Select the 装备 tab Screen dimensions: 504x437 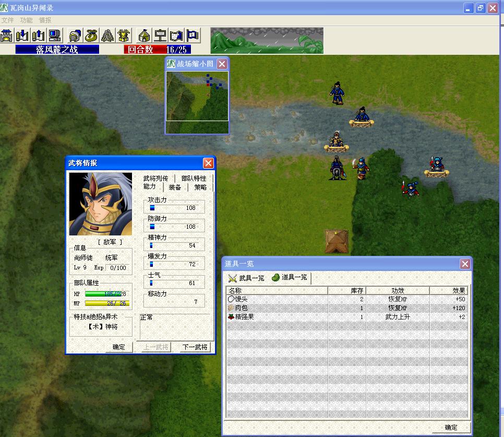pyautogui.click(x=175, y=187)
